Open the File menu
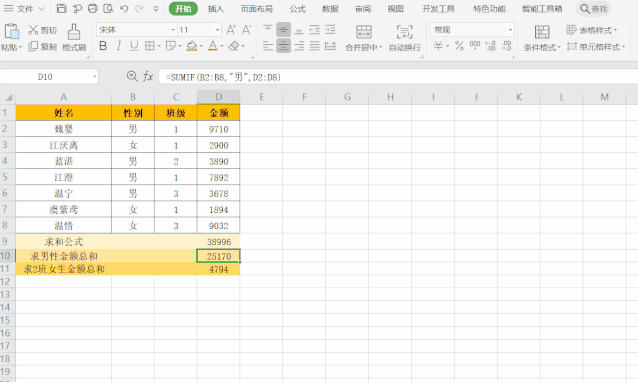 coord(24,9)
